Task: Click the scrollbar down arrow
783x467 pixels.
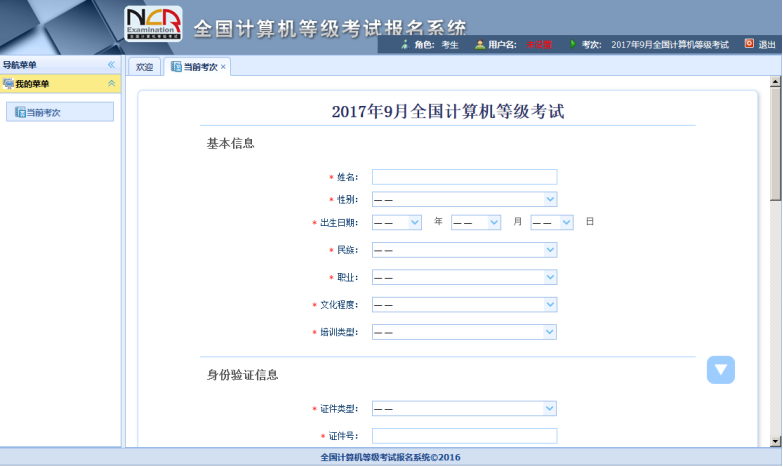Action: coord(775,441)
